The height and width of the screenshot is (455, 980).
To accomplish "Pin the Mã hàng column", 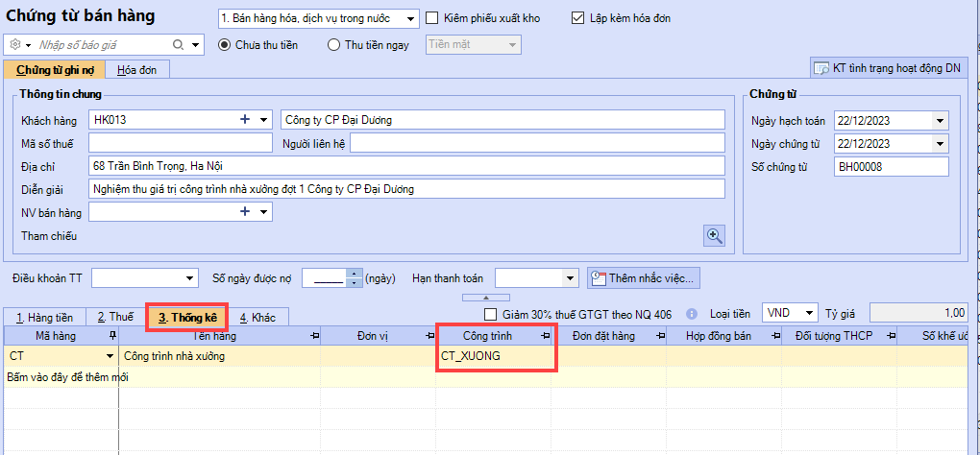I will click(x=113, y=336).
